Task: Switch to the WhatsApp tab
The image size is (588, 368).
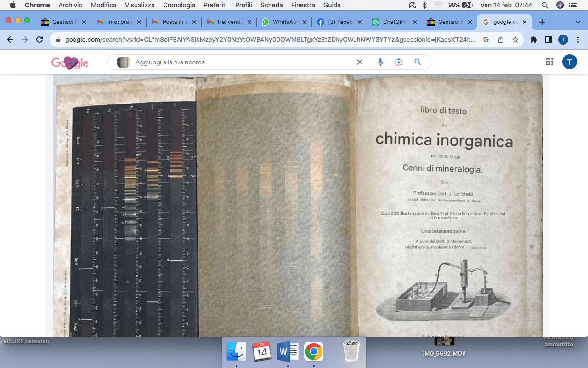Action: click(284, 22)
